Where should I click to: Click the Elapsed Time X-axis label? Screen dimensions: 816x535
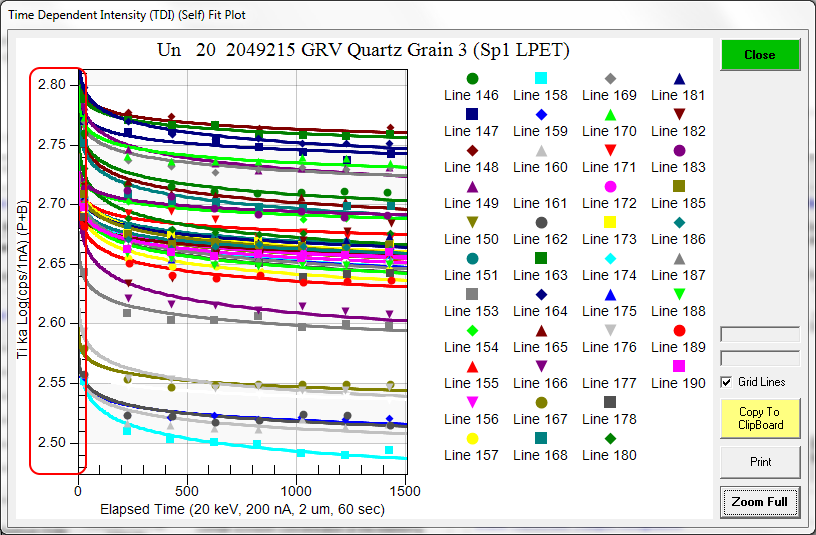pyautogui.click(x=242, y=509)
